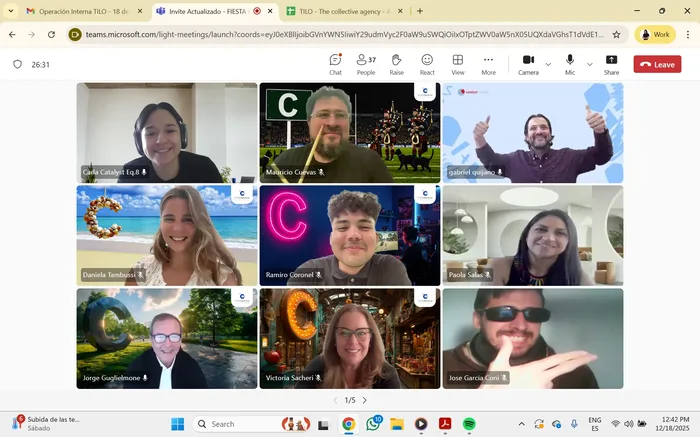
Task: Click the 1/5 page indicator
Action: pos(350,400)
